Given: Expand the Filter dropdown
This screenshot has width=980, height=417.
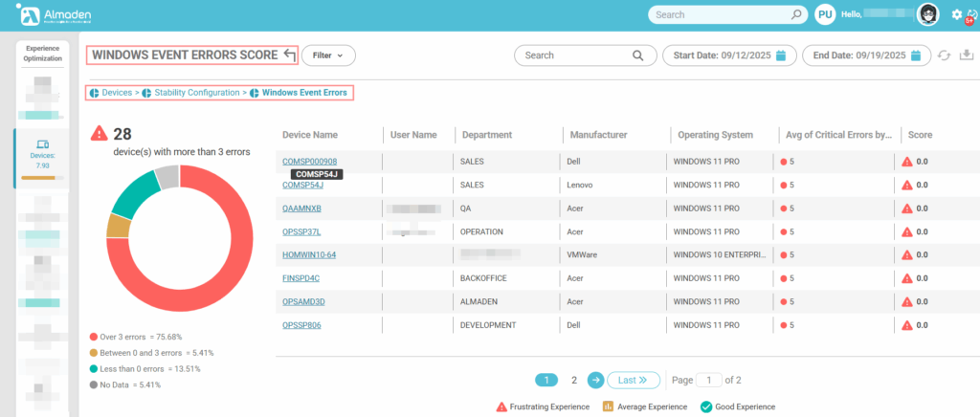Looking at the screenshot, I should point(328,55).
